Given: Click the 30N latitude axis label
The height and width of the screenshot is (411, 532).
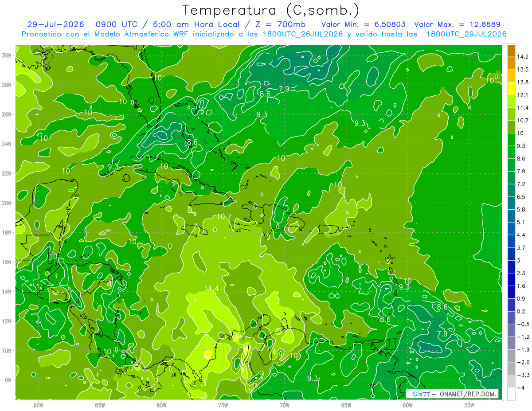Looking at the screenshot, I should pos(7,55).
